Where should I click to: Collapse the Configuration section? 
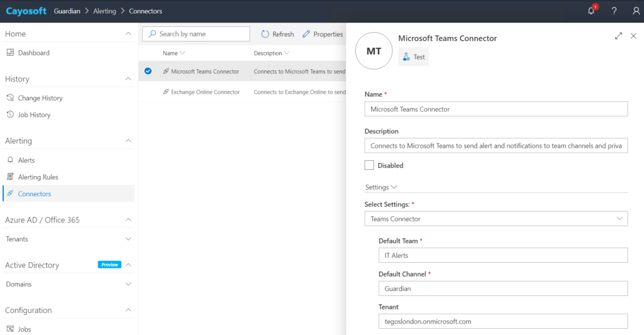128,310
